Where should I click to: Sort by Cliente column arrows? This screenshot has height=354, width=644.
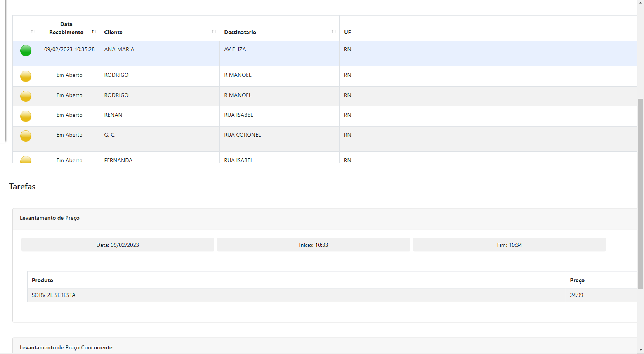pos(214,32)
